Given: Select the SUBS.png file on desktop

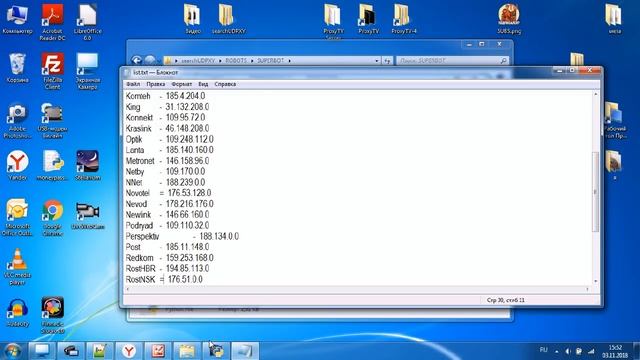Looking at the screenshot, I should 509,19.
